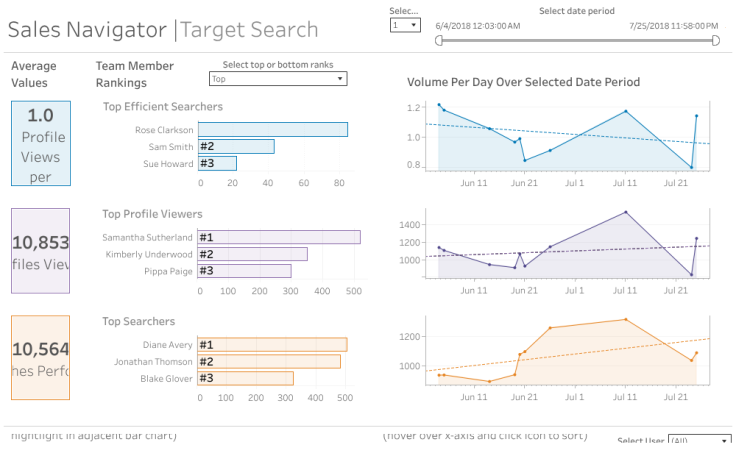
Task: Open the dropdown showing value 1
Action: pyautogui.click(x=405, y=25)
